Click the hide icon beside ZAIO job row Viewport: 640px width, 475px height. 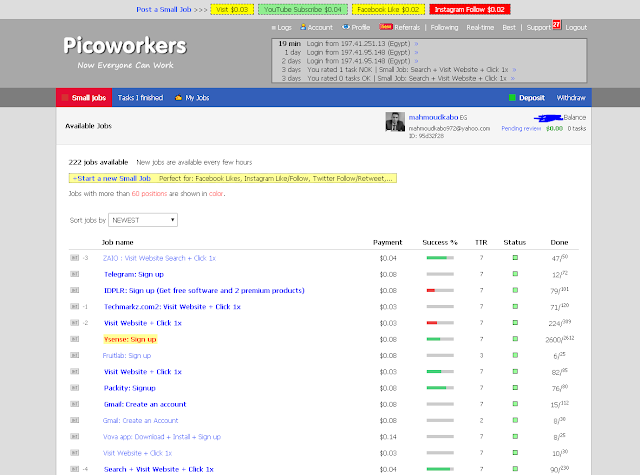coord(74,258)
